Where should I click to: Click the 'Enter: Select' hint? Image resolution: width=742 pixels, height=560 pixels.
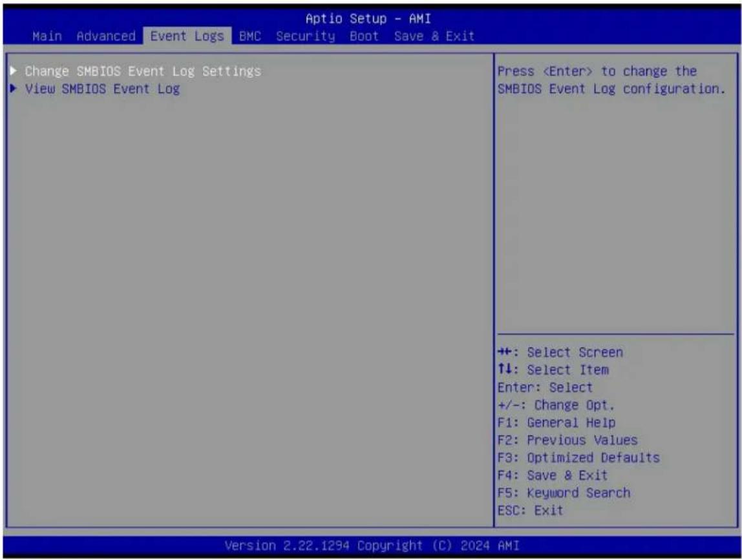[545, 388]
